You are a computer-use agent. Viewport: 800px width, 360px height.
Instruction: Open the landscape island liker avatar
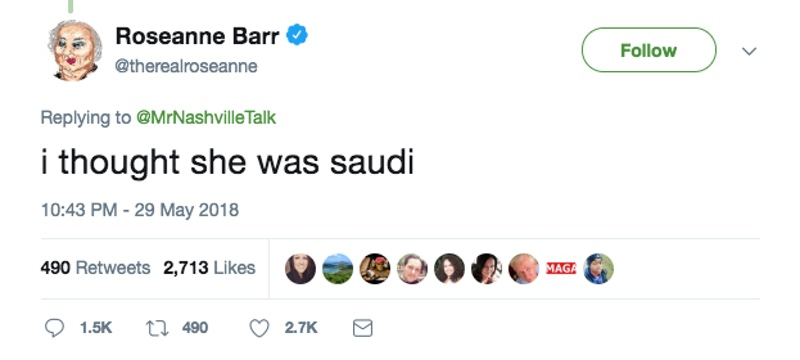337,268
